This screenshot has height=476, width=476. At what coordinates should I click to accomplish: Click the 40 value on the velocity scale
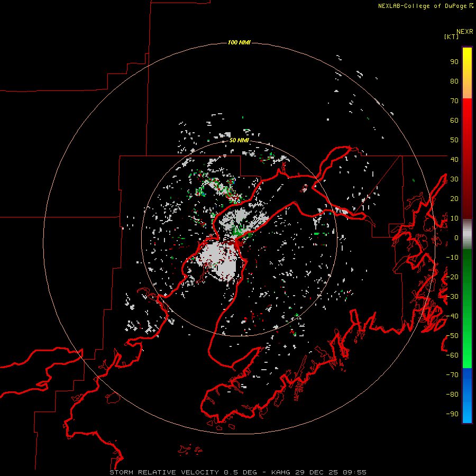coord(454,159)
